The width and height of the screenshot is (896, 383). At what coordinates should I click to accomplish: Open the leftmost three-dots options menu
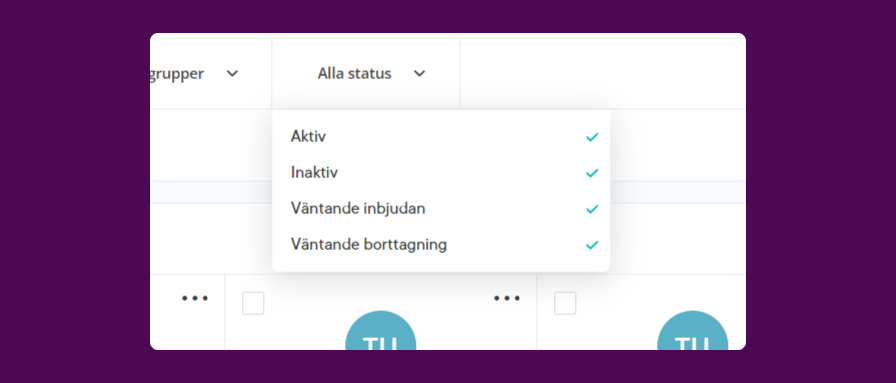point(195,298)
